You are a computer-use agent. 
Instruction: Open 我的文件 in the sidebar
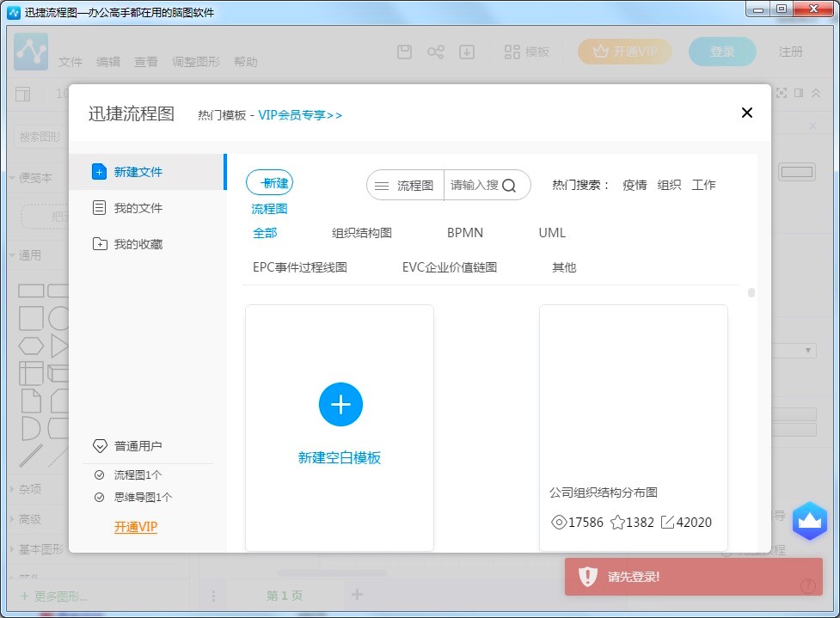pyautogui.click(x=138, y=208)
